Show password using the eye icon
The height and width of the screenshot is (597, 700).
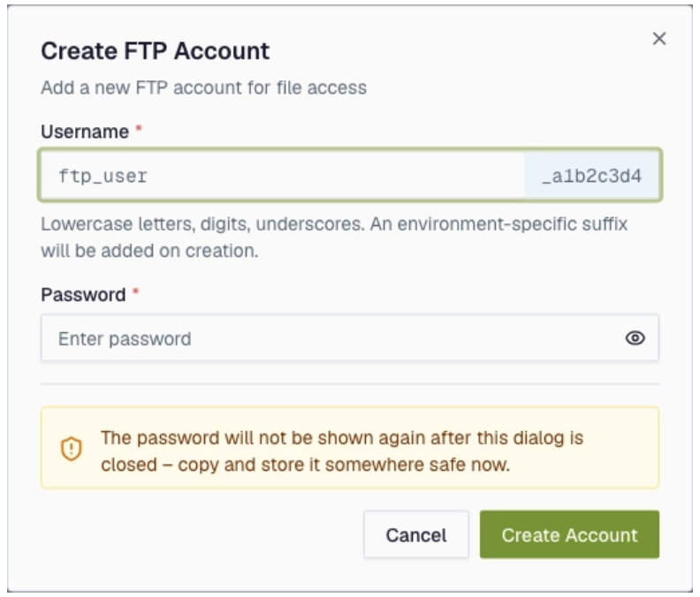tap(635, 338)
